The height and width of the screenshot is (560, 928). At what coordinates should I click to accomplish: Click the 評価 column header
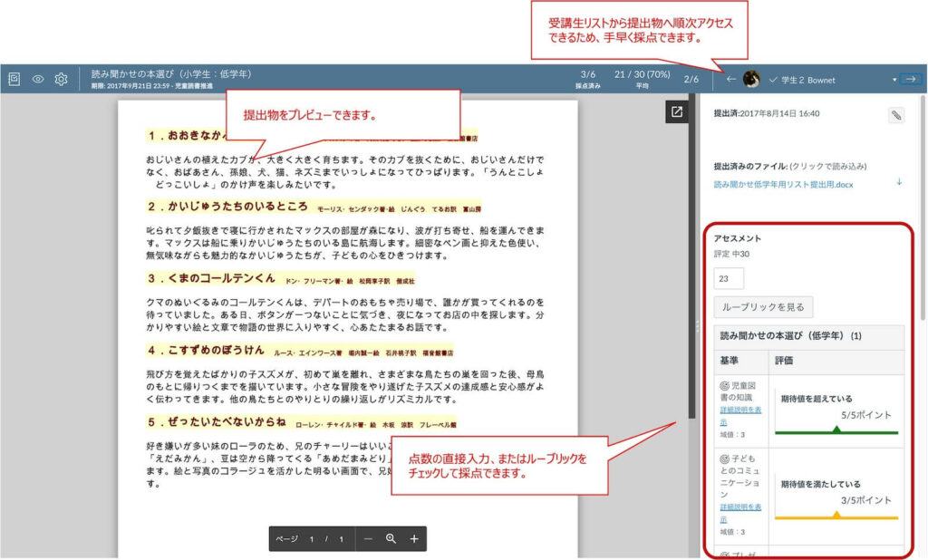pyautogui.click(x=784, y=361)
